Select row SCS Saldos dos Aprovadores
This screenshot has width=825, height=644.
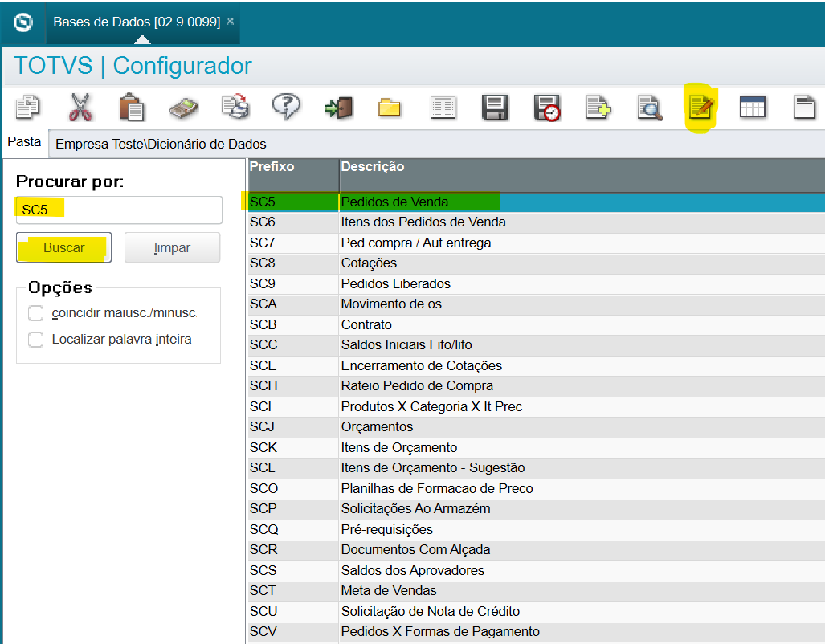[x=536, y=570]
